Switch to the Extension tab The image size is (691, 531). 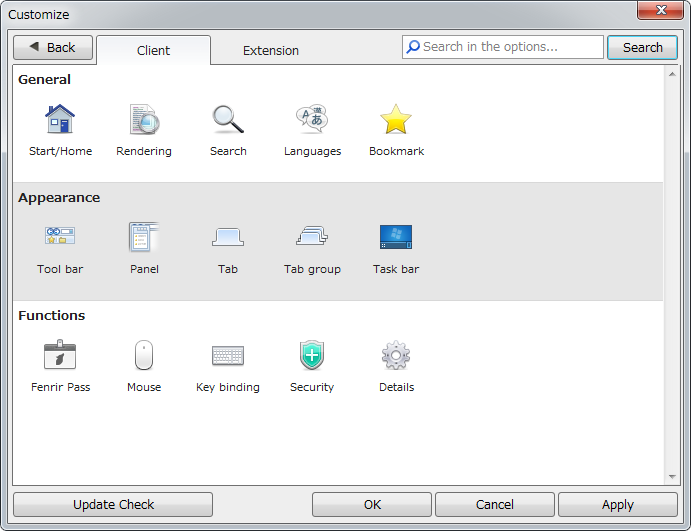tap(271, 50)
